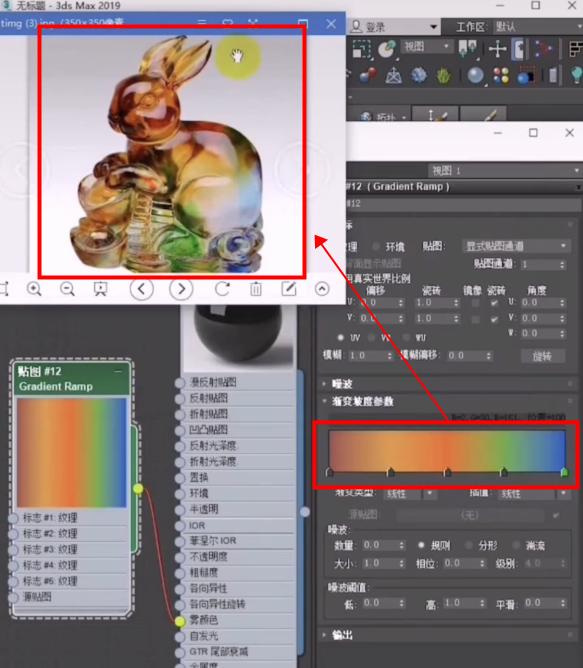Image resolution: width=583 pixels, height=668 pixels.
Task: Toggle the U 瓷砖 checkbox
Action: pyautogui.click(x=494, y=303)
